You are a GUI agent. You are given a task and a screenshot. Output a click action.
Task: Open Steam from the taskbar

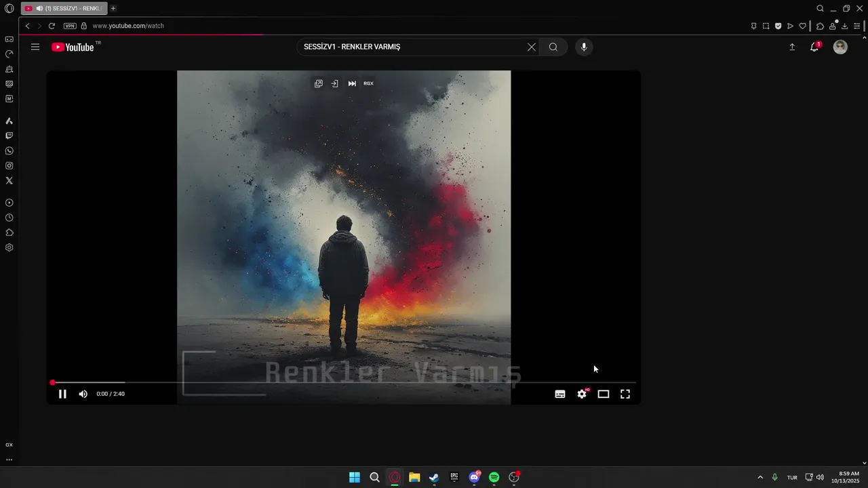tap(434, 477)
